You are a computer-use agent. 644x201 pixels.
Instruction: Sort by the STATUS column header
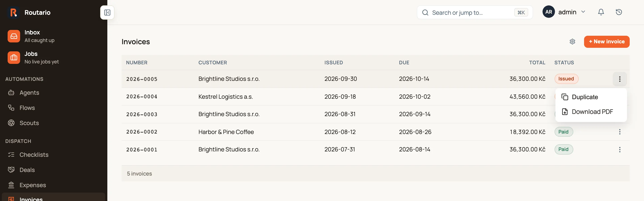point(564,63)
